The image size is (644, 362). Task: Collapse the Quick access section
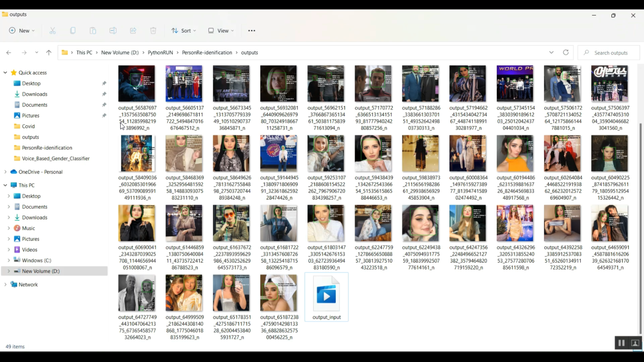(5, 72)
